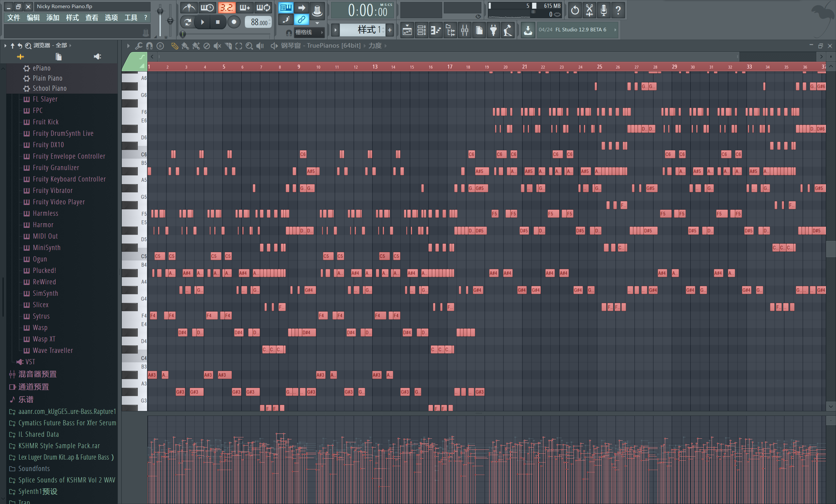This screenshot has height=504, width=836.
Task: Open the Channel Rack
Action: coord(421,30)
